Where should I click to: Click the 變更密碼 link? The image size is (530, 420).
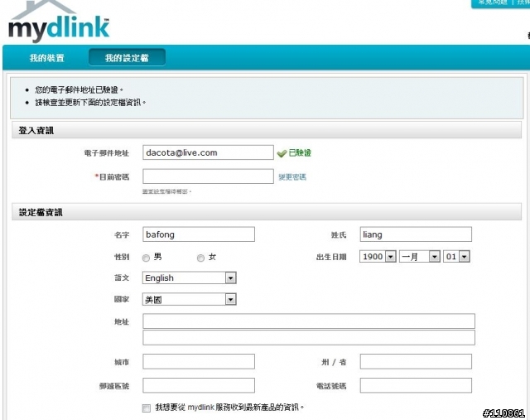click(x=292, y=176)
